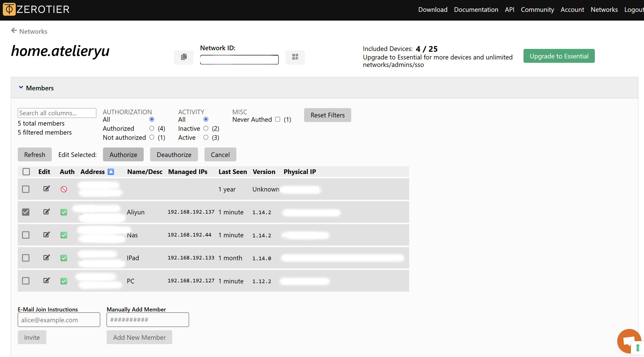Click the back arrow to Networks
The width and height of the screenshot is (644, 357).
14,31
